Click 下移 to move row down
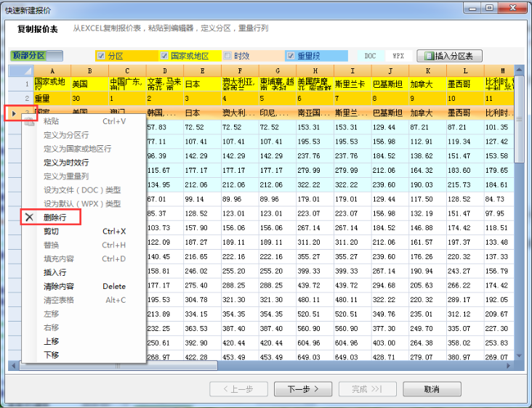The image size is (532, 408). click(51, 355)
